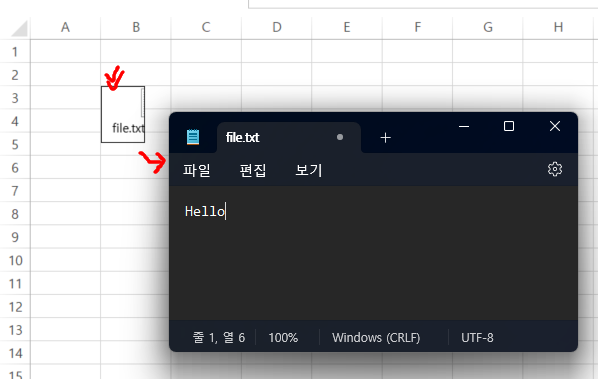
Task: Click the Excel select-all corner triangle
Action: [x=19, y=29]
